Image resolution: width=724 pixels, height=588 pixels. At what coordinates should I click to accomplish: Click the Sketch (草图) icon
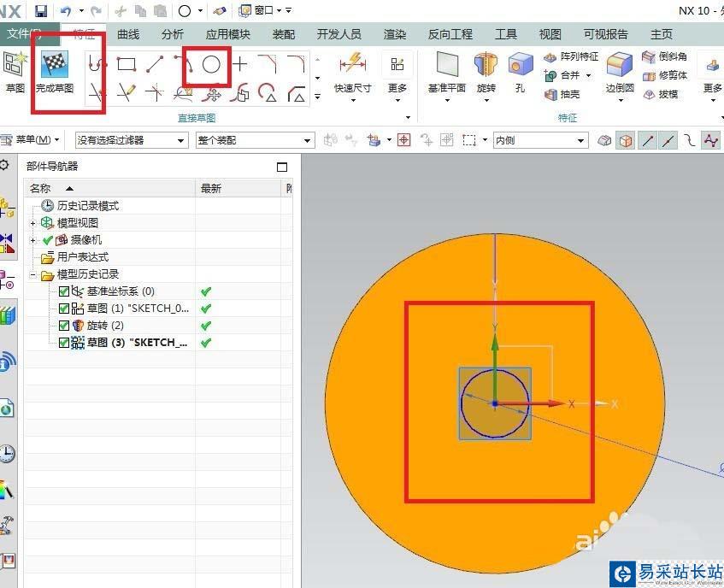point(14,72)
